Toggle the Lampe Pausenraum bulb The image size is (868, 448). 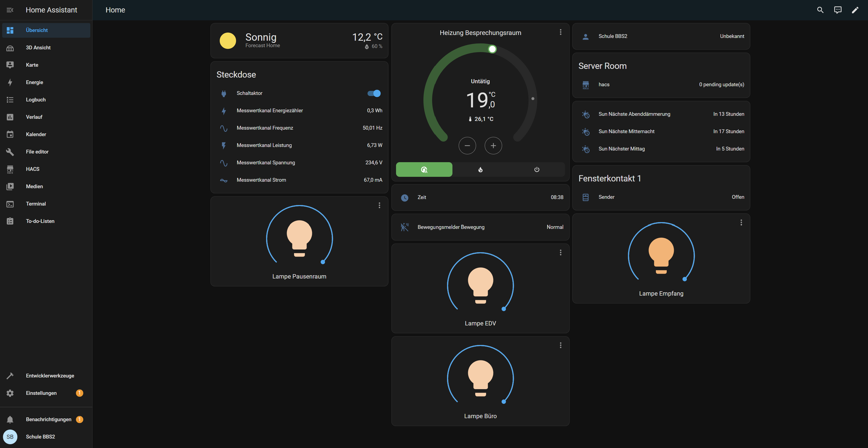pos(299,238)
